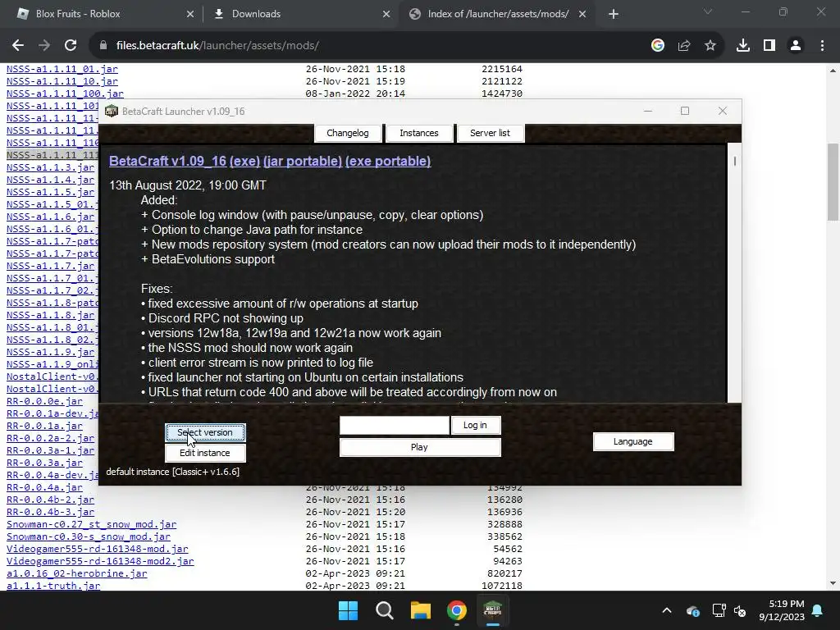
Task: Open Chrome from the taskbar
Action: (456, 610)
